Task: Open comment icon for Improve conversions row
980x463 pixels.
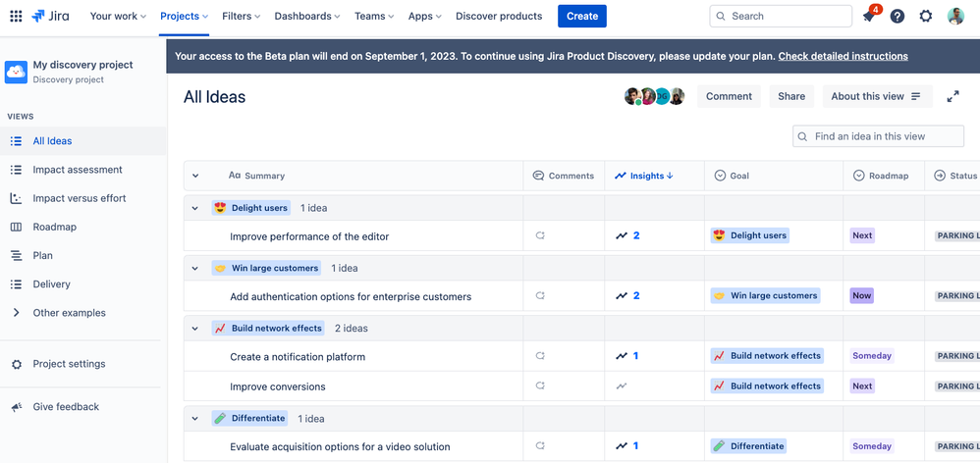Action: coord(540,386)
